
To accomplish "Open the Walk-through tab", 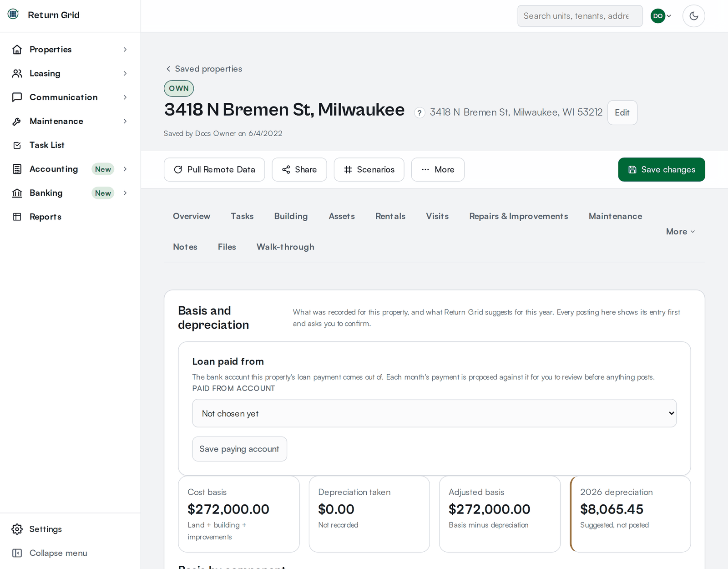I will [285, 247].
